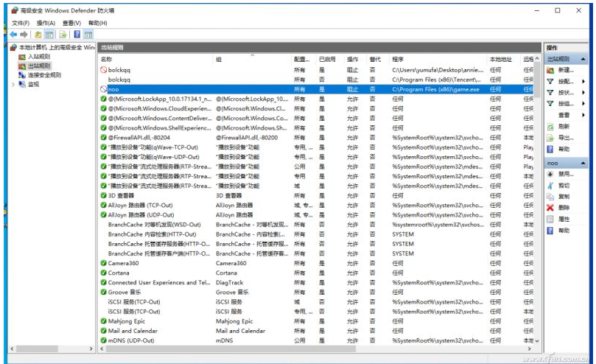Click the Up one level folder icon

pyautogui.click(x=38, y=35)
